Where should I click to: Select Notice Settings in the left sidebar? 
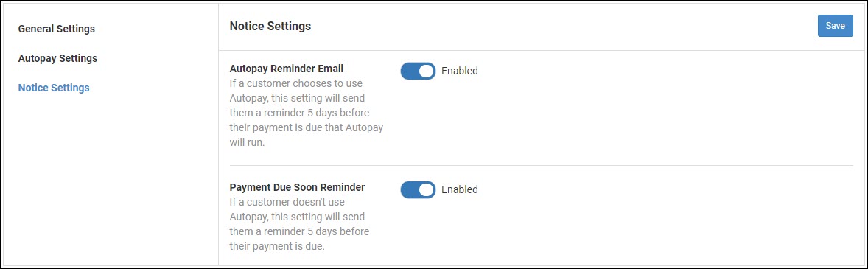point(54,88)
